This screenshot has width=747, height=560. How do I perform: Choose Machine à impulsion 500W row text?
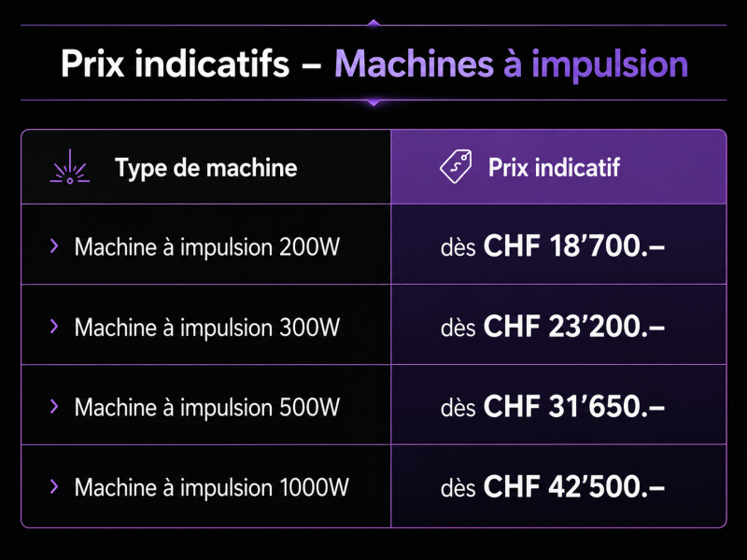pyautogui.click(x=207, y=407)
